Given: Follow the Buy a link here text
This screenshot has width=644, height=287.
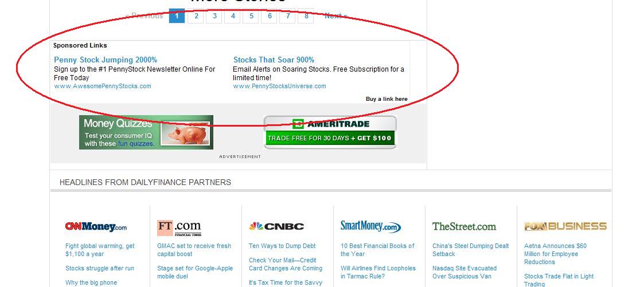Looking at the screenshot, I should click(x=387, y=99).
